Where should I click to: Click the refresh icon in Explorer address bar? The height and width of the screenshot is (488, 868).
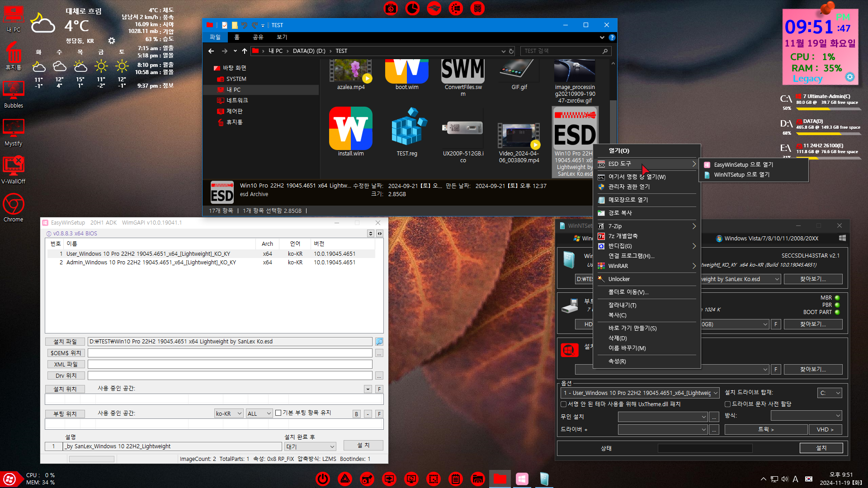(511, 51)
